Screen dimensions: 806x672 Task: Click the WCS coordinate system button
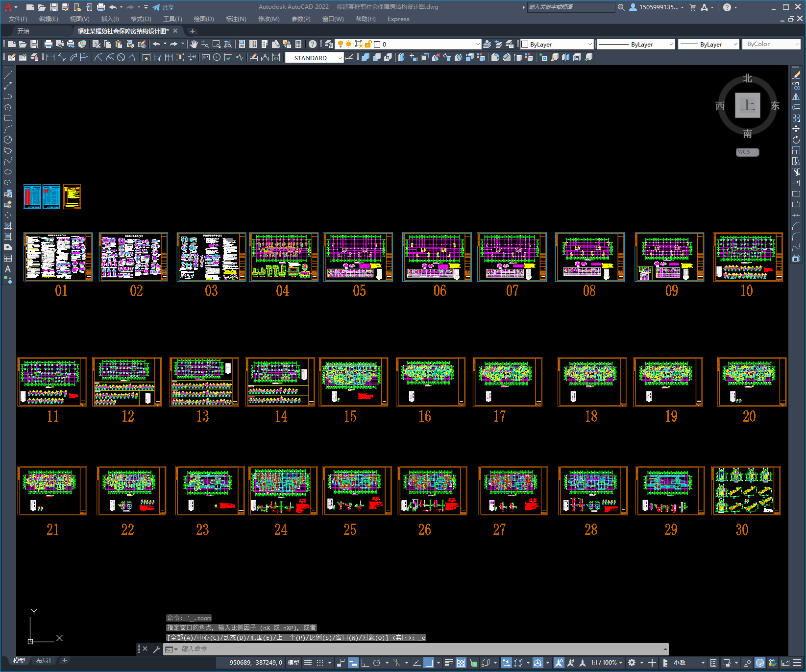[747, 152]
